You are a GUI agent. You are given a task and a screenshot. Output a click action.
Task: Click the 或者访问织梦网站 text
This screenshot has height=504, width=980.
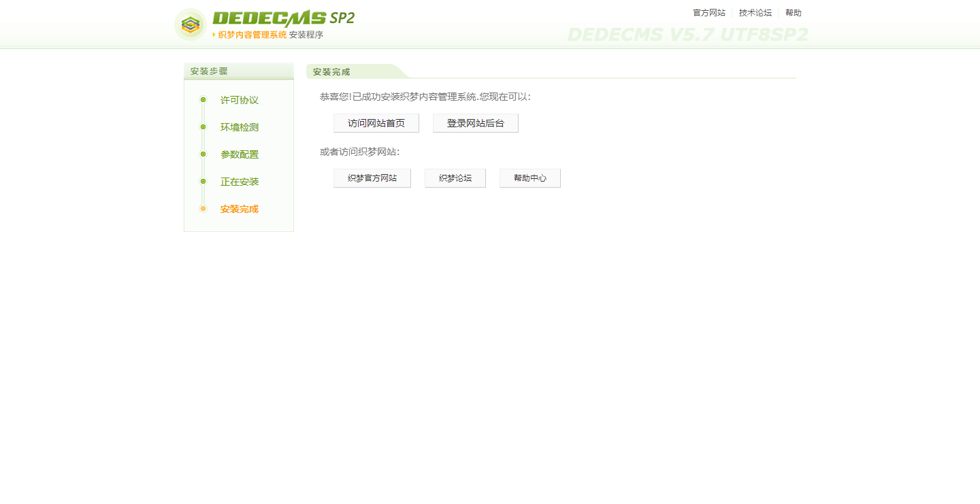tap(360, 152)
